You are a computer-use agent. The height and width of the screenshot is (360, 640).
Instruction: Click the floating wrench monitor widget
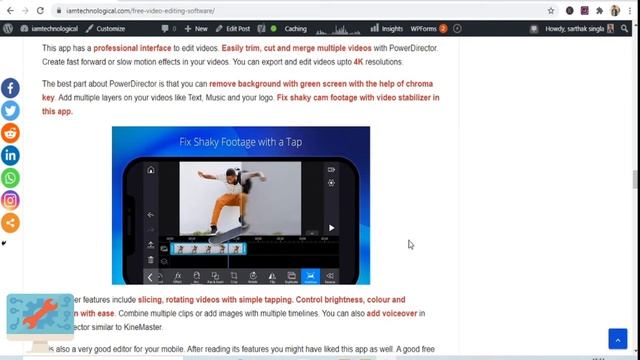tap(40, 322)
